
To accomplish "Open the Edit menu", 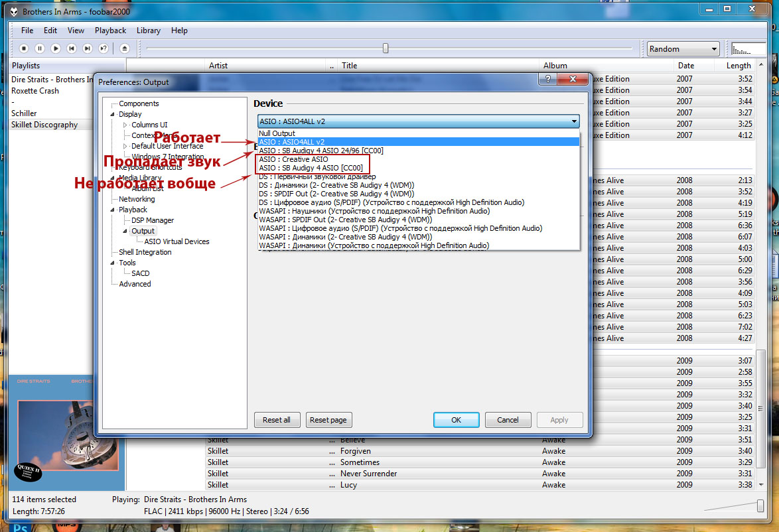I will [x=50, y=31].
